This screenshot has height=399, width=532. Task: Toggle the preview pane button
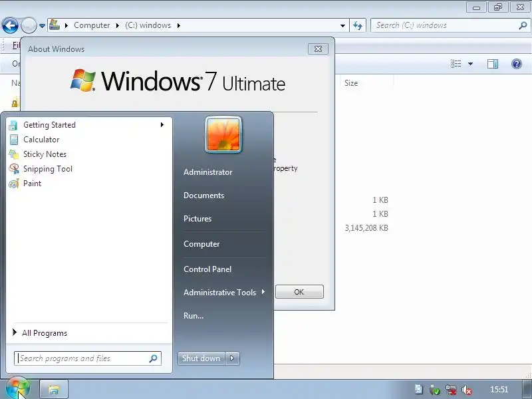click(x=493, y=64)
